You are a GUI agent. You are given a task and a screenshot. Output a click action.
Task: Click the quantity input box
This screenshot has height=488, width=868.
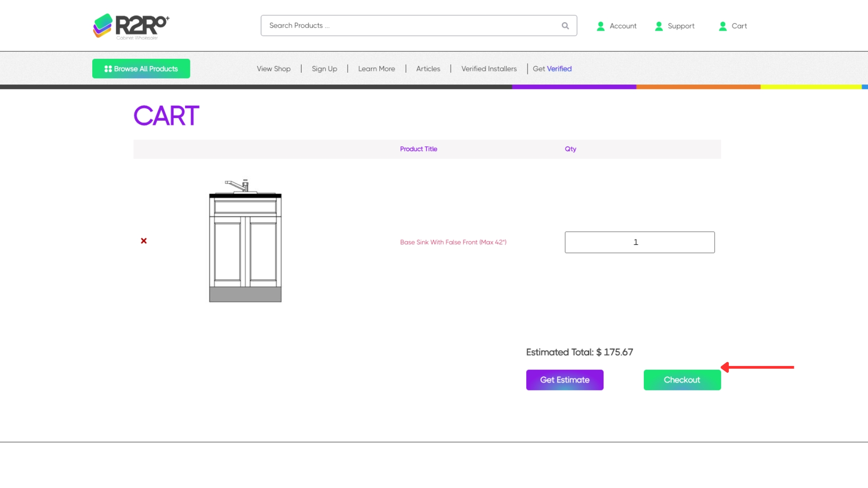(x=639, y=242)
